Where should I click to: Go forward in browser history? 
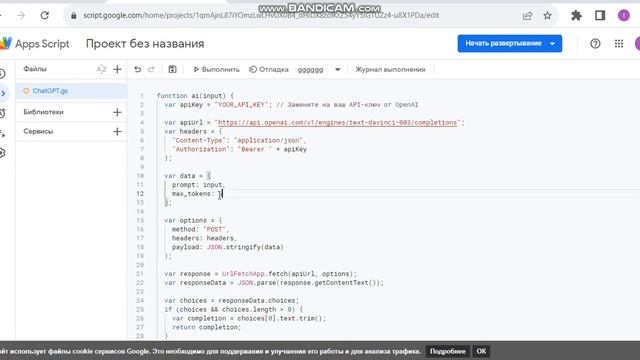21,16
